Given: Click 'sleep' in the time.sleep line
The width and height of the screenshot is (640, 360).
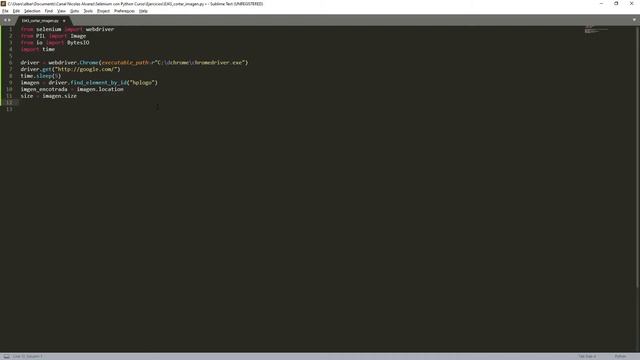Looking at the screenshot, I should pos(44,76).
